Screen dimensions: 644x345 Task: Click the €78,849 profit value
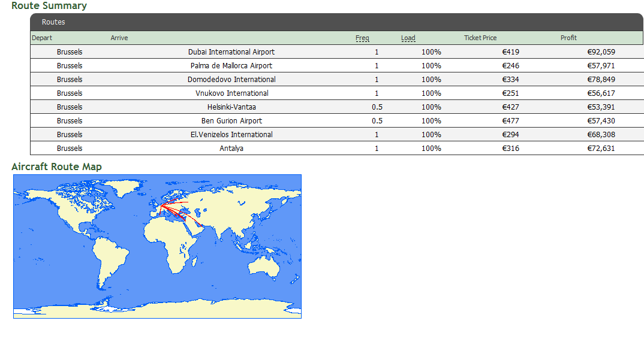click(601, 79)
